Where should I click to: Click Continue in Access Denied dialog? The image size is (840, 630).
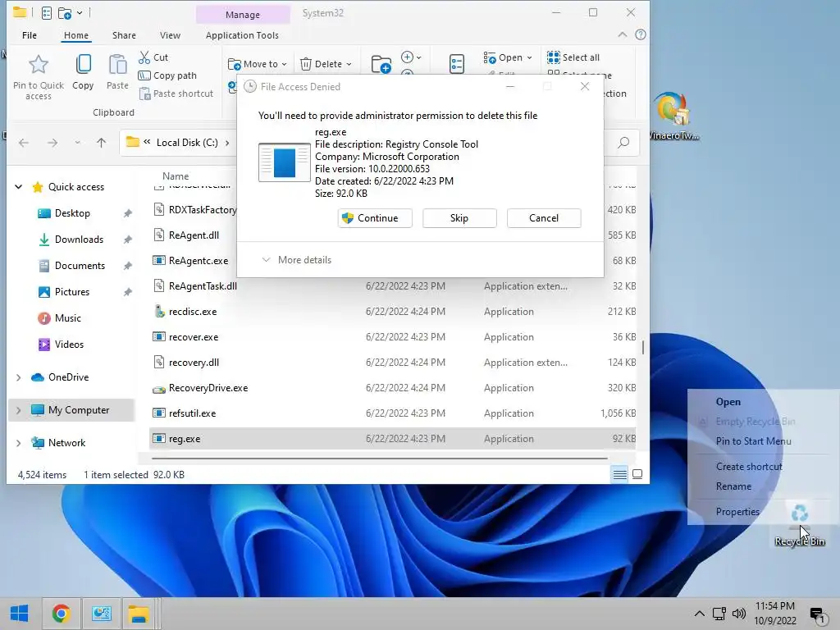coord(375,218)
